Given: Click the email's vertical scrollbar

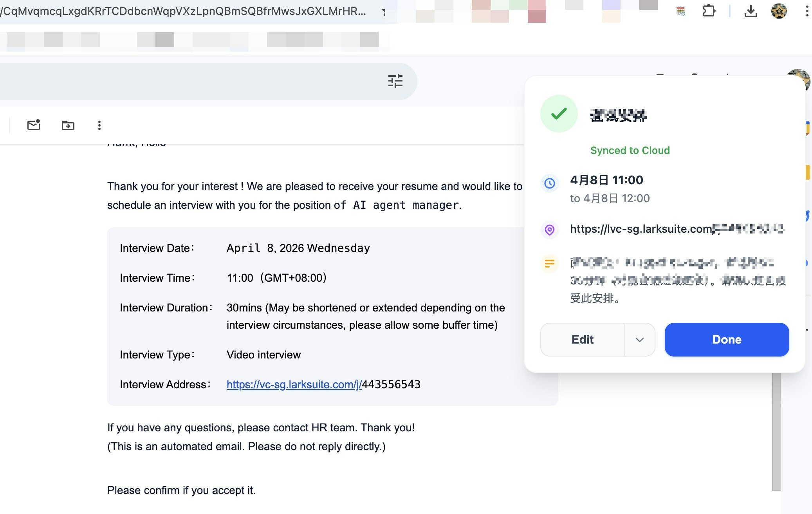Looking at the screenshot, I should point(776,431).
